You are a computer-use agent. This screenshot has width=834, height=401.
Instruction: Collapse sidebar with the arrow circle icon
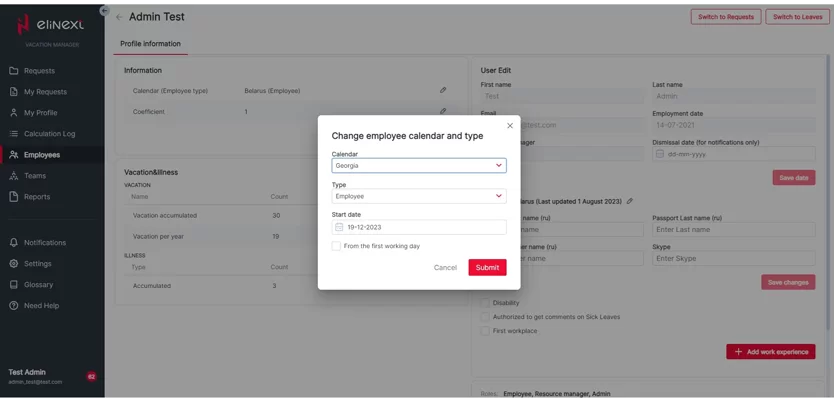pos(104,11)
